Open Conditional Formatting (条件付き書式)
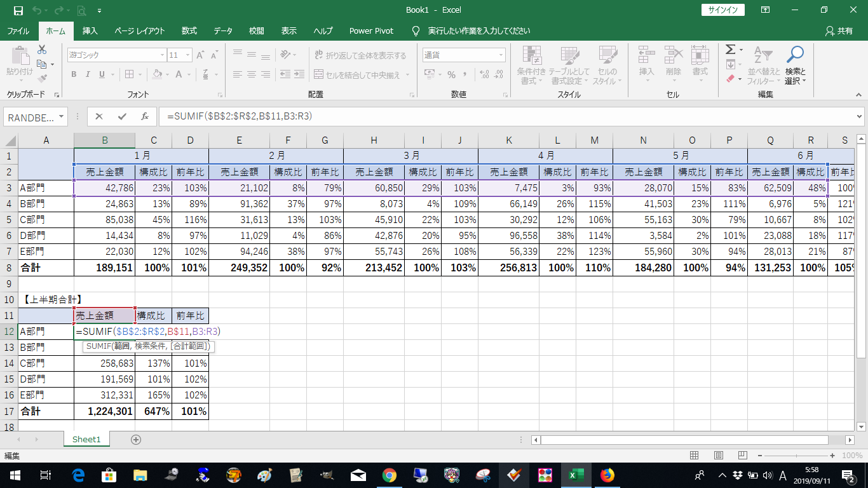 (531, 65)
